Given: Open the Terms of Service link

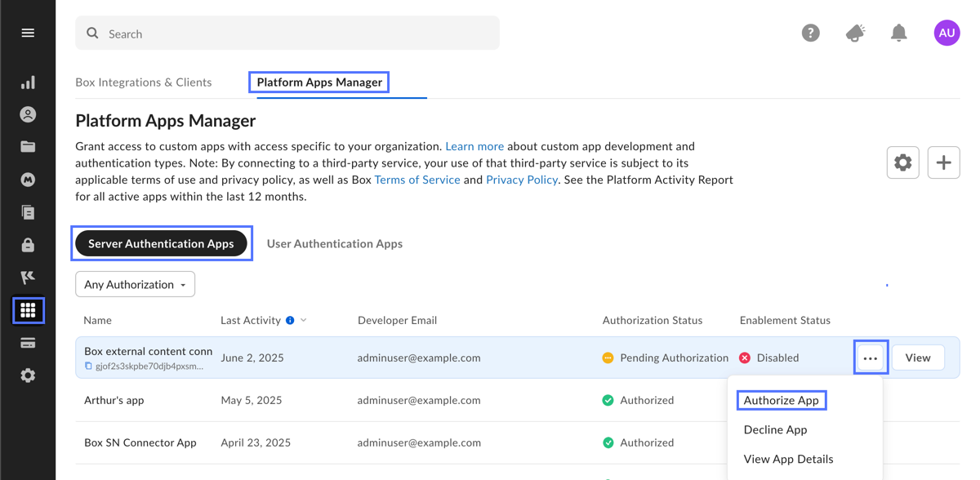Looking at the screenshot, I should (x=417, y=180).
